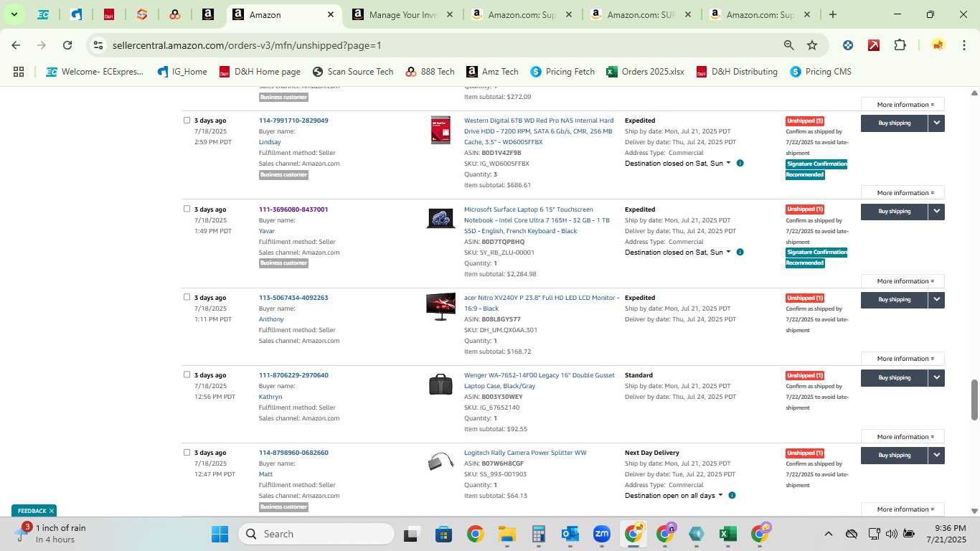Screen dimensions: 980x551
Task: Click the page vertical scrollbar thumb
Action: tap(974, 400)
